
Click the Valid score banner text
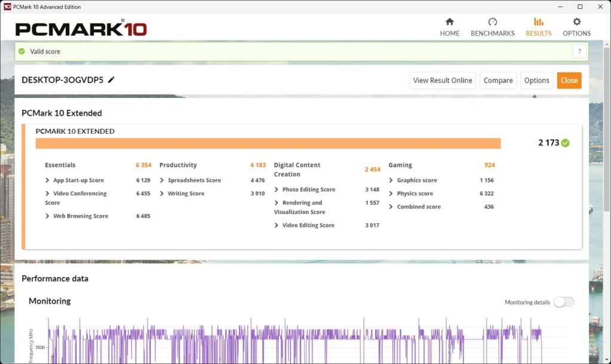coord(45,51)
